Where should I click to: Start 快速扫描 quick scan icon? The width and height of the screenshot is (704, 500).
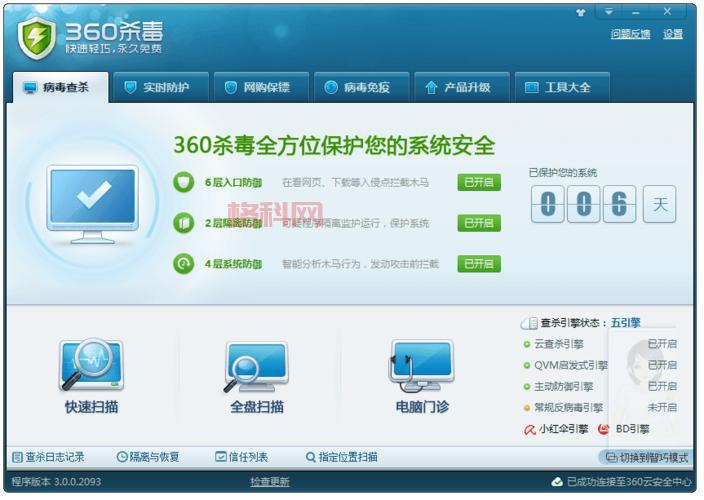click(91, 364)
